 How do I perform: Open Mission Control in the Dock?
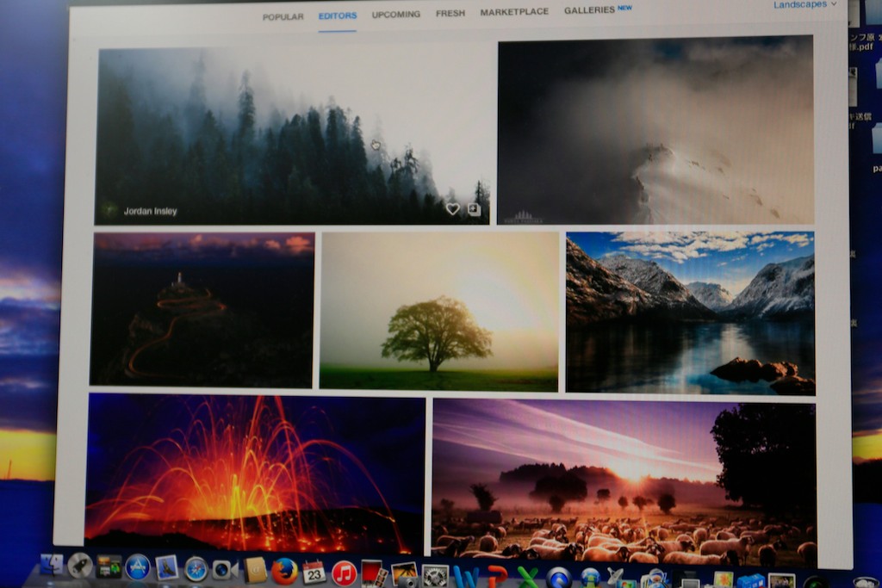tap(109, 566)
